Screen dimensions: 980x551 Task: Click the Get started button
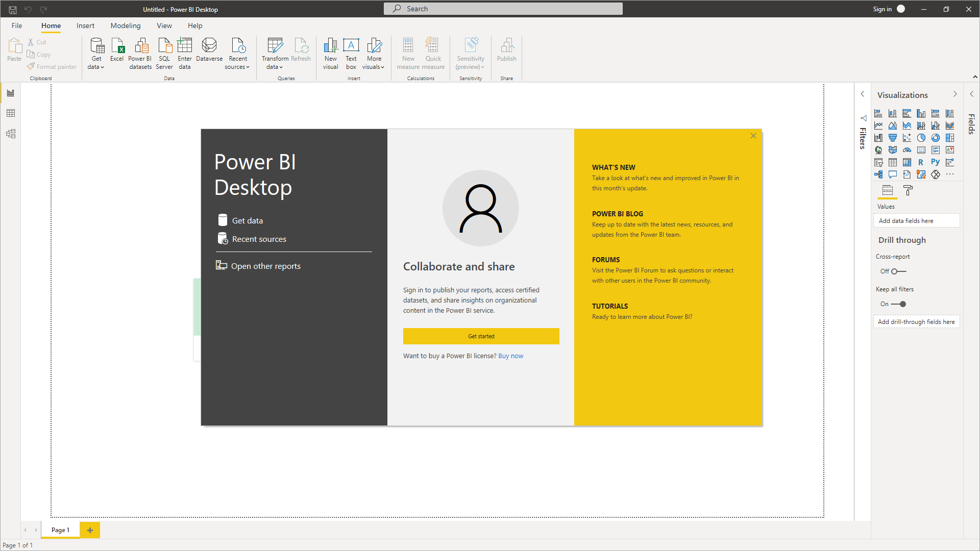coord(481,336)
